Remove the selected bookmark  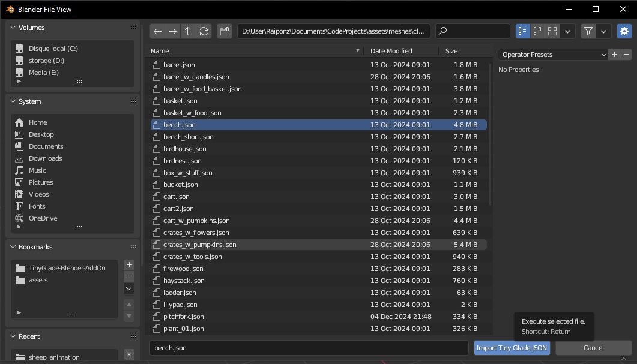click(129, 277)
